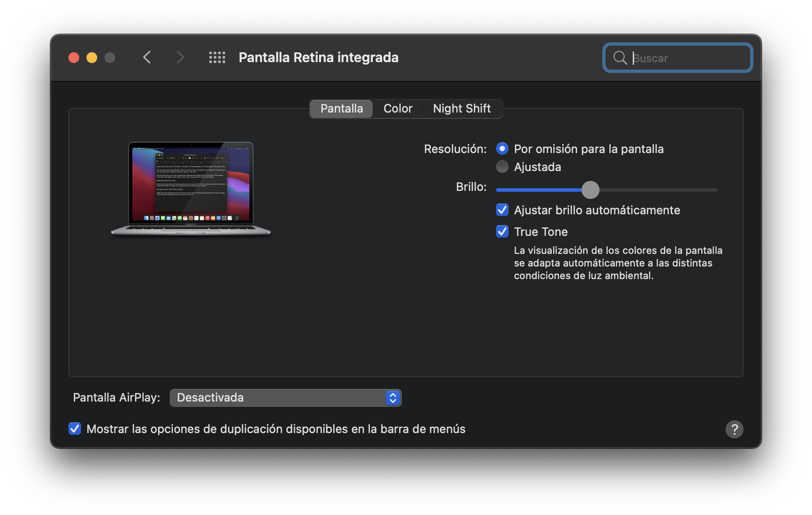Click the Brillo slider handle

pyautogui.click(x=591, y=190)
